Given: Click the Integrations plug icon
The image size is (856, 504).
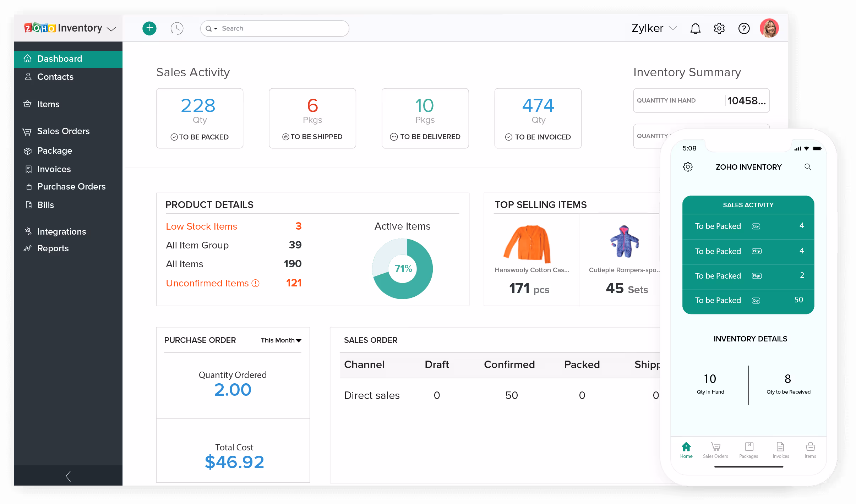Looking at the screenshot, I should point(28,231).
